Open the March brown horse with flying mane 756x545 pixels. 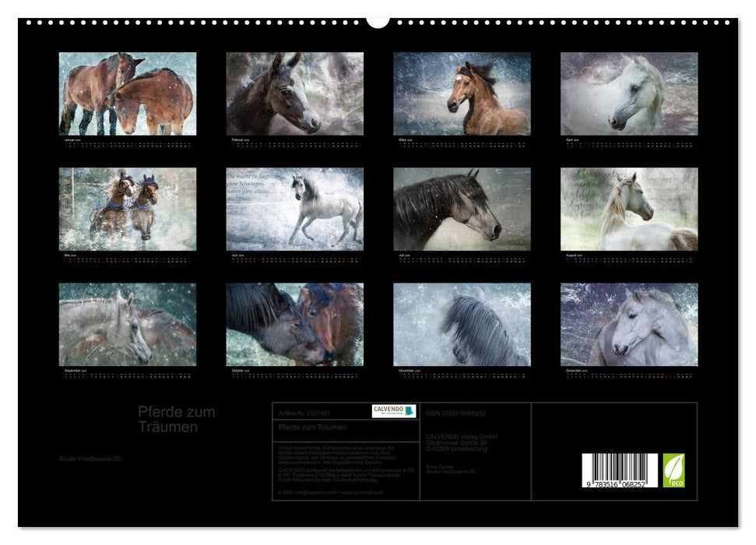462,93
